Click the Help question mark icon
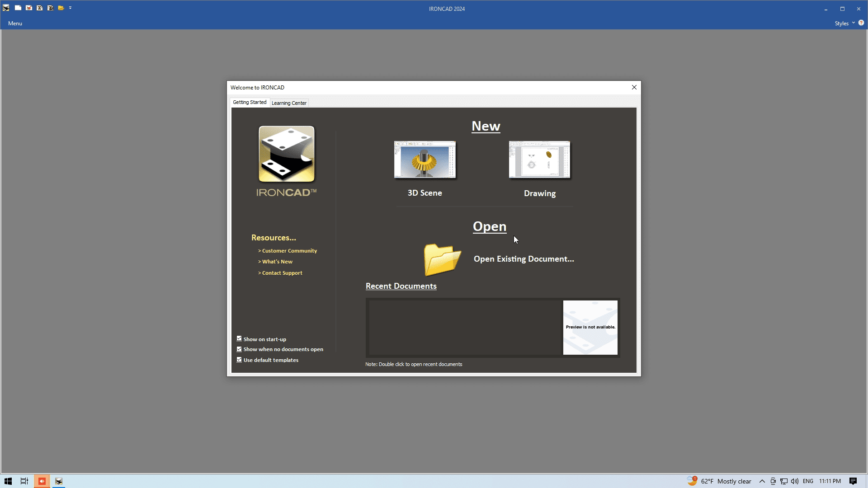 pyautogui.click(x=861, y=23)
